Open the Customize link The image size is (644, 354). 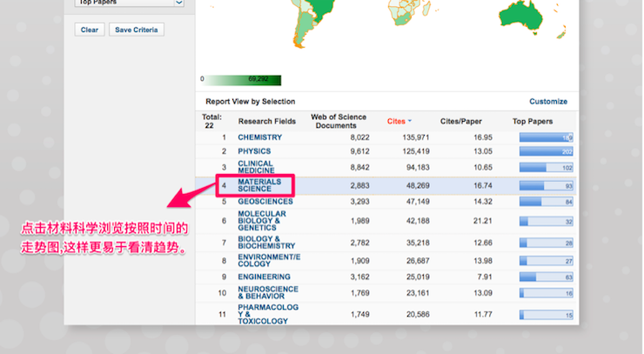[x=548, y=102]
